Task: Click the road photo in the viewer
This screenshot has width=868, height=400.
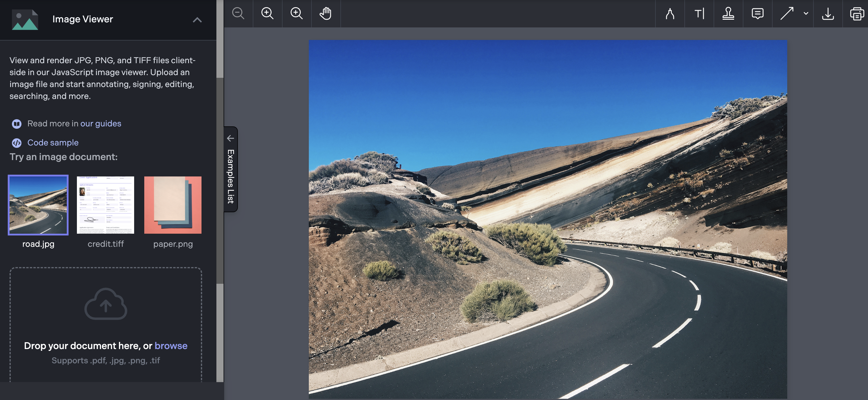Action: 548,219
